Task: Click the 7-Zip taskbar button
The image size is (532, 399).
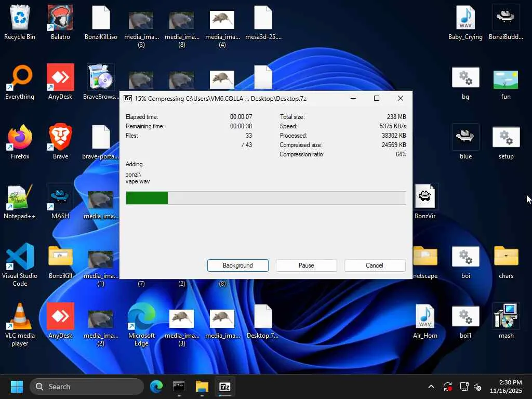Action: pyautogui.click(x=225, y=387)
